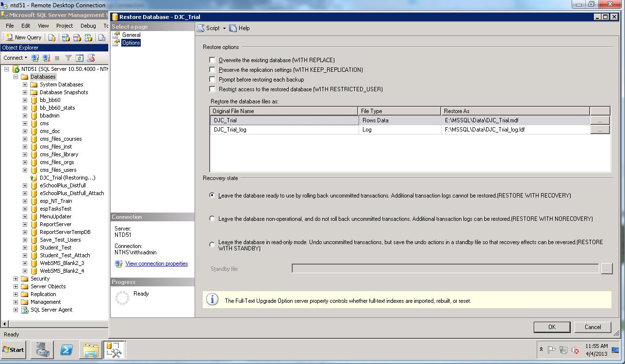Click the Cancel button

click(x=592, y=327)
